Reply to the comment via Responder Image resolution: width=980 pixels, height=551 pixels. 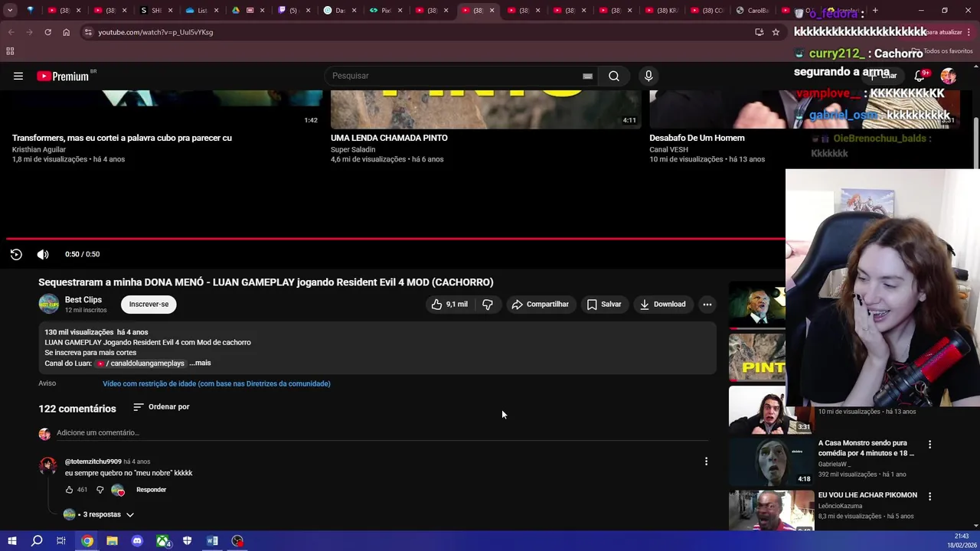pos(151,490)
